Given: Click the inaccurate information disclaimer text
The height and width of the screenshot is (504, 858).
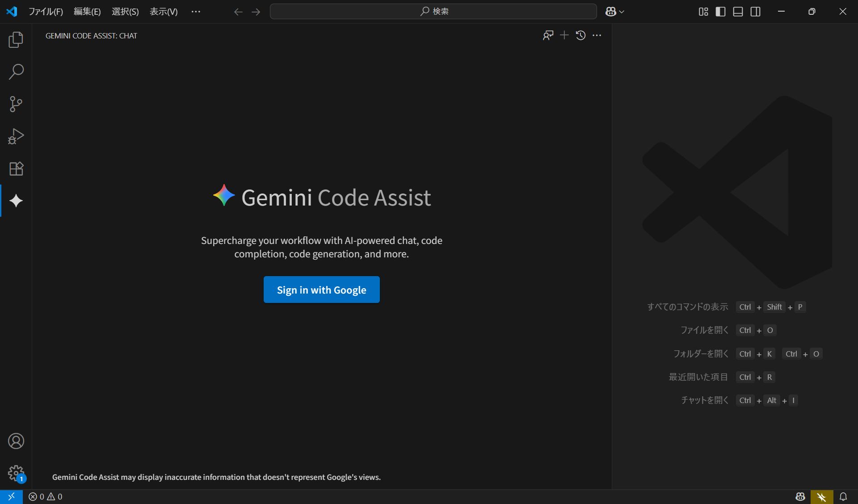Looking at the screenshot, I should coord(216,477).
